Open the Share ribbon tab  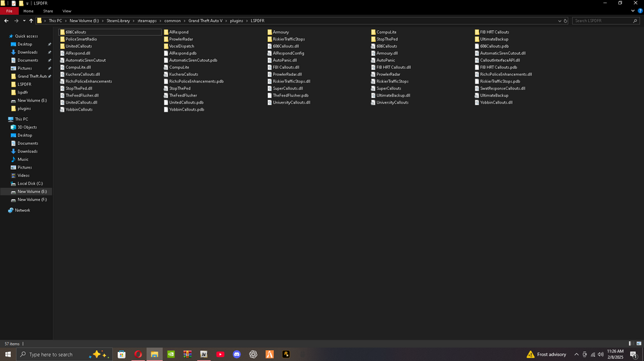point(48,11)
